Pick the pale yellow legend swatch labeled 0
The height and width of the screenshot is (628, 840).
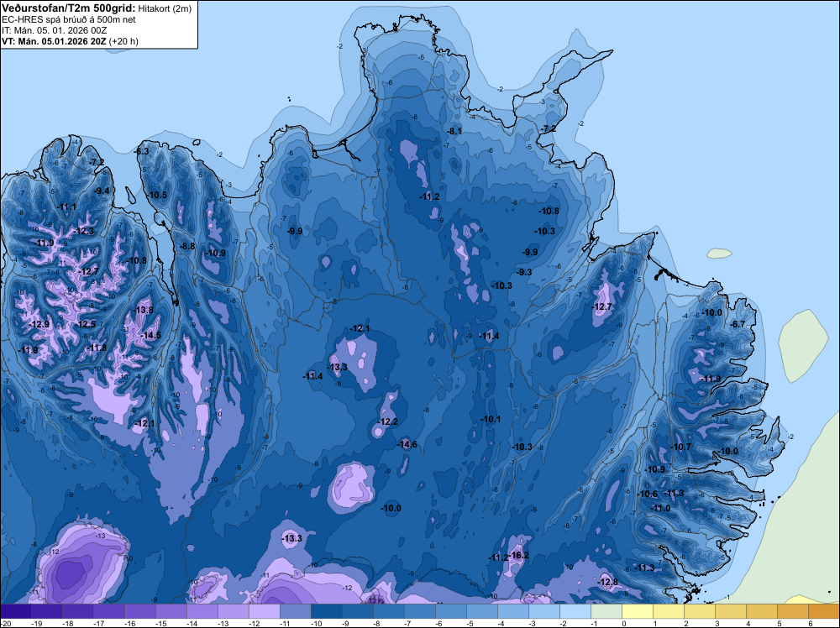pyautogui.click(x=637, y=611)
